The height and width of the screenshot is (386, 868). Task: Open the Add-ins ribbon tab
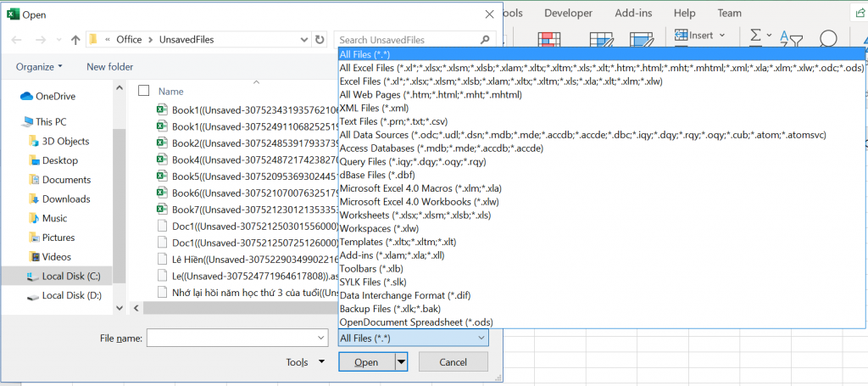point(633,13)
